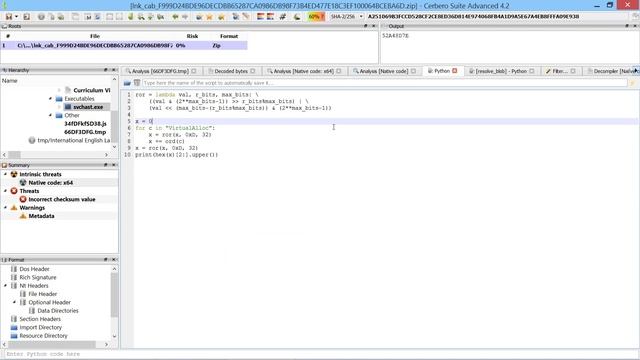Switch to Analysis [66DF3DFG.tmp] tab
The width and height of the screenshot is (640, 360).
160,71
